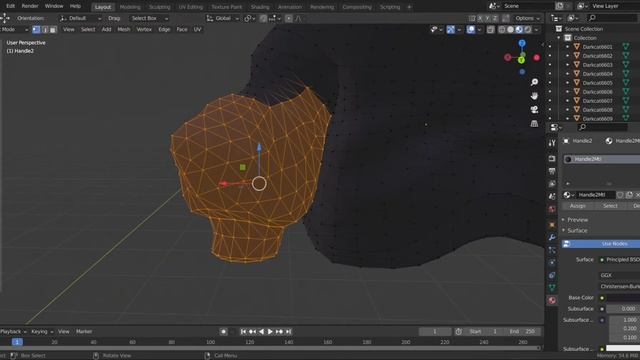Click the Assign material button
This screenshot has width=640, height=360.
click(577, 206)
